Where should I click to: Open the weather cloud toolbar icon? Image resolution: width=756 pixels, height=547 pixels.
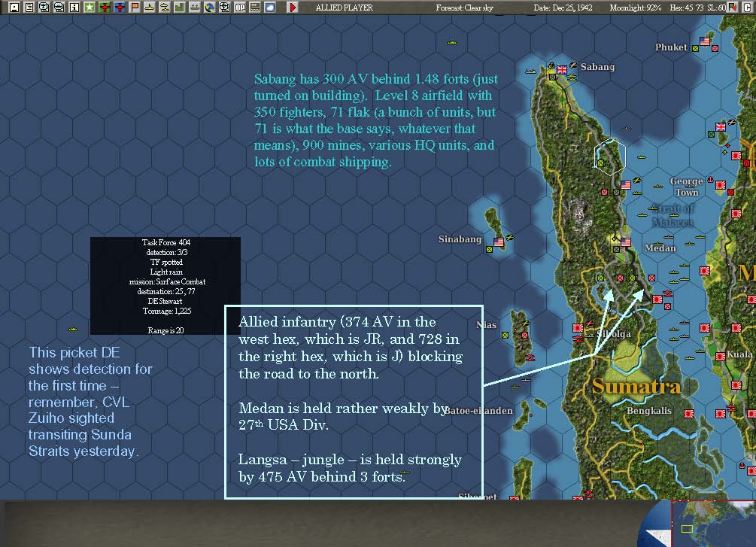270,8
